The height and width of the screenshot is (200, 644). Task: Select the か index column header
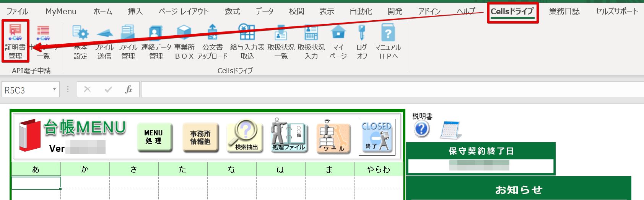pos(85,169)
